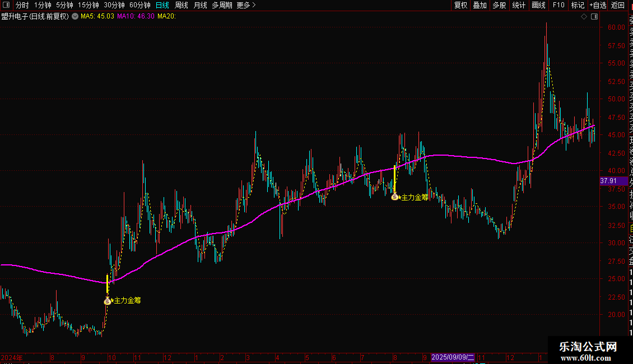This screenshot has width=633, height=364.
Task: Expand the 更多 periods menu
Action: tap(246, 5)
